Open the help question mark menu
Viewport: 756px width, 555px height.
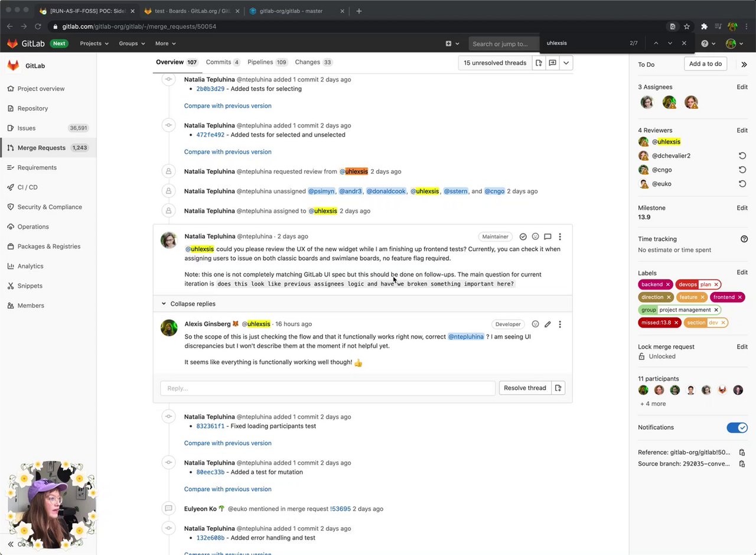pos(708,43)
